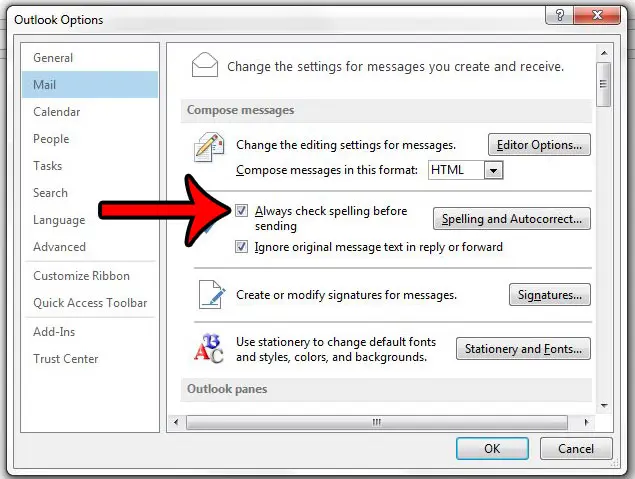Click the horizontal scrollbar thumb
This screenshot has width=635, height=479.
point(377,422)
